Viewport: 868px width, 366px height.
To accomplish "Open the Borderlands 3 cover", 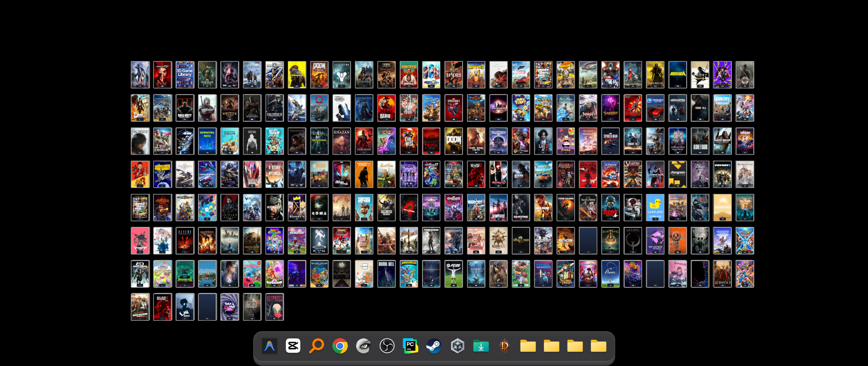I will coord(476,75).
